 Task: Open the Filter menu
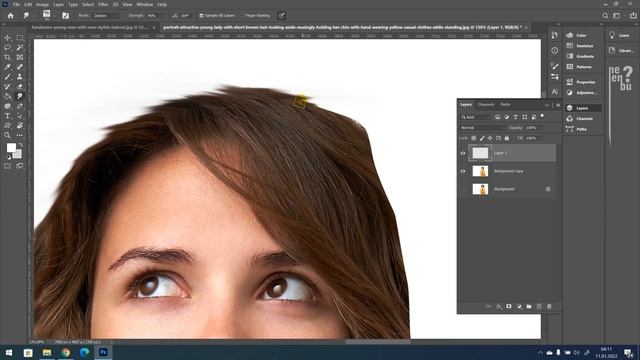103,4
